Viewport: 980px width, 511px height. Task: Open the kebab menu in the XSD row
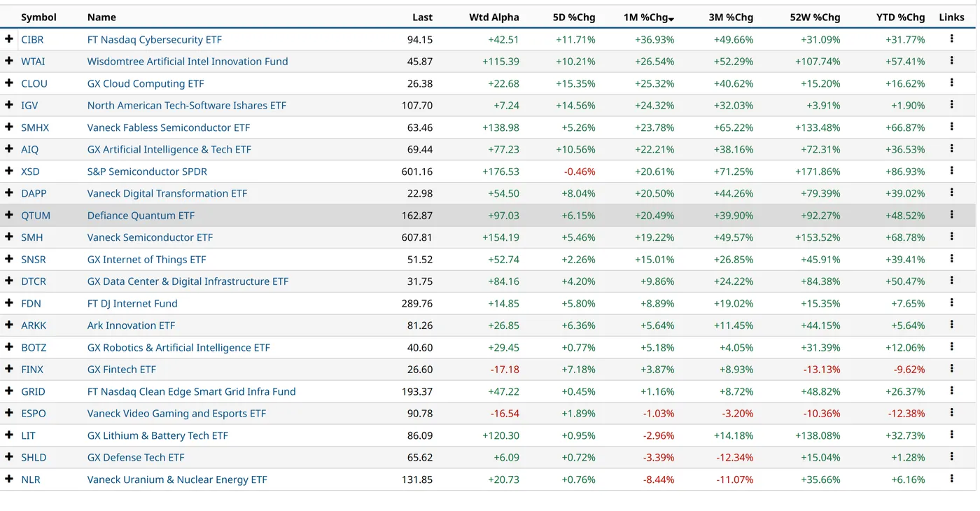[x=951, y=171]
